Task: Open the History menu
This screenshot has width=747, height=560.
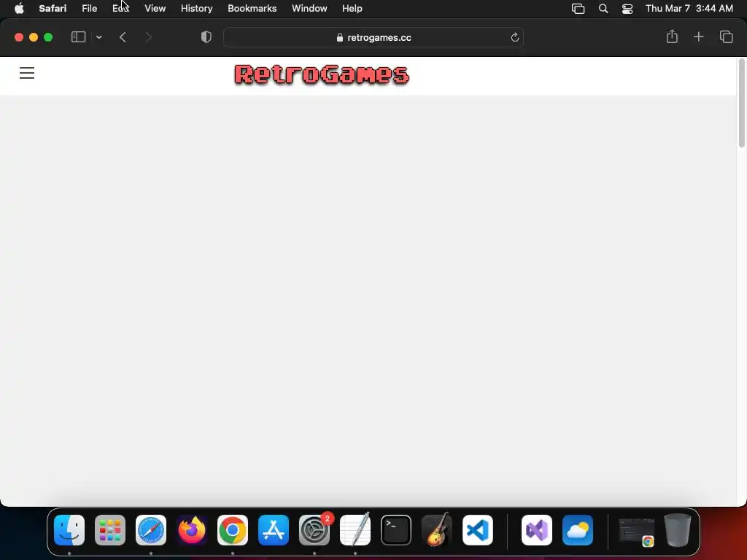Action: (x=196, y=8)
